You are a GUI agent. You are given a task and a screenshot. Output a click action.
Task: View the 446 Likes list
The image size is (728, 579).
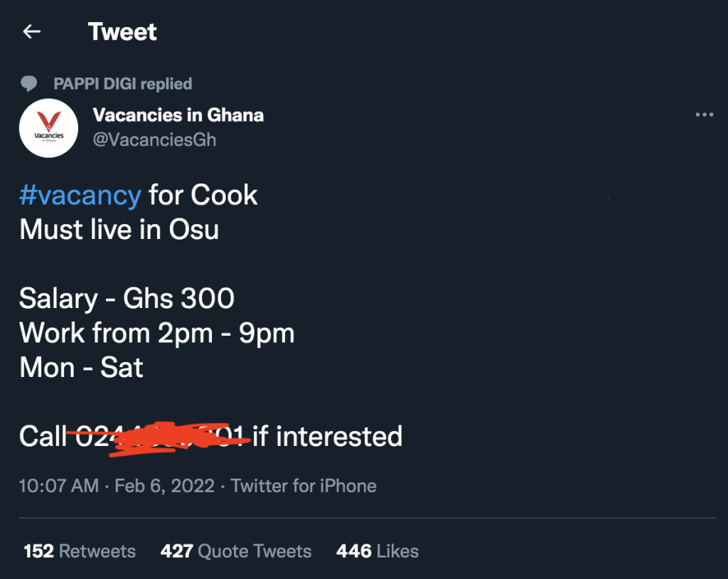point(376,551)
